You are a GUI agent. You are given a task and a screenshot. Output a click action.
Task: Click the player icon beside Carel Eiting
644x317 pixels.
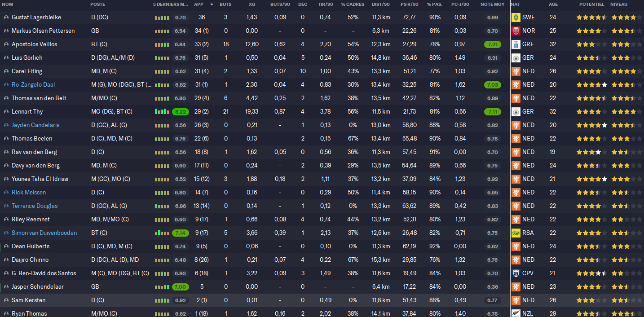tap(6, 71)
